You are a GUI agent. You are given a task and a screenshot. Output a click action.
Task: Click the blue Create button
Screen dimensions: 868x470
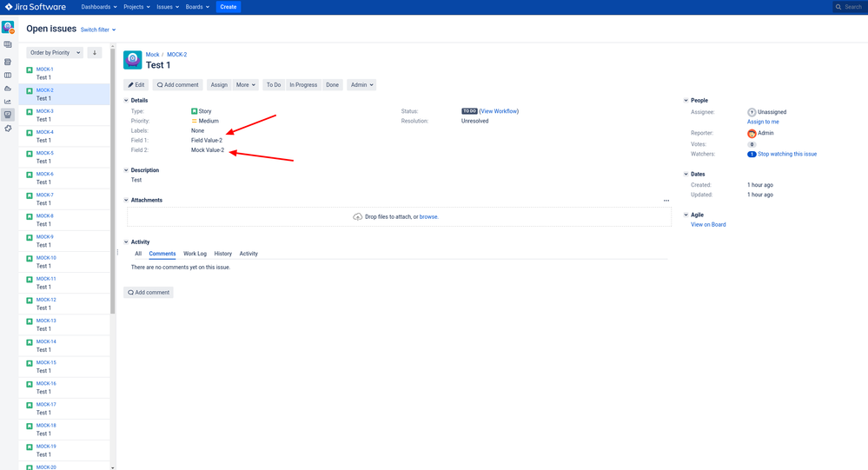228,7
